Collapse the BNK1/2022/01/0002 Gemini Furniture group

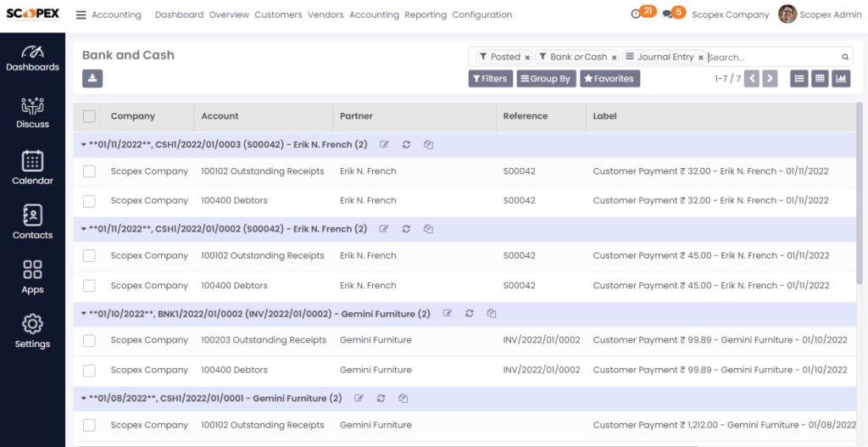(84, 314)
